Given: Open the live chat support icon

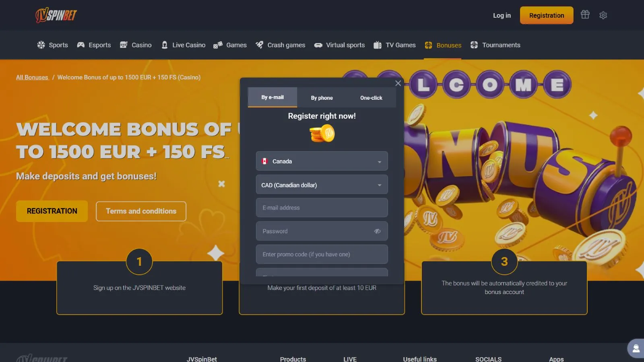Looking at the screenshot, I should click(x=636, y=348).
